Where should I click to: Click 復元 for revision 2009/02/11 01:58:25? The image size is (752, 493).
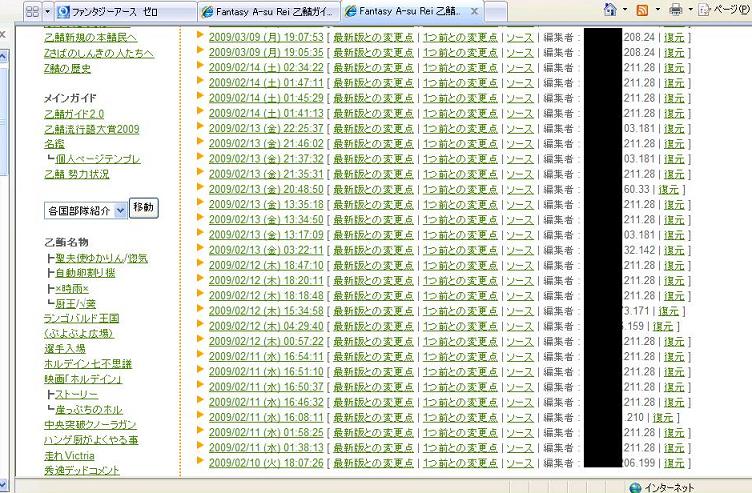click(x=674, y=433)
